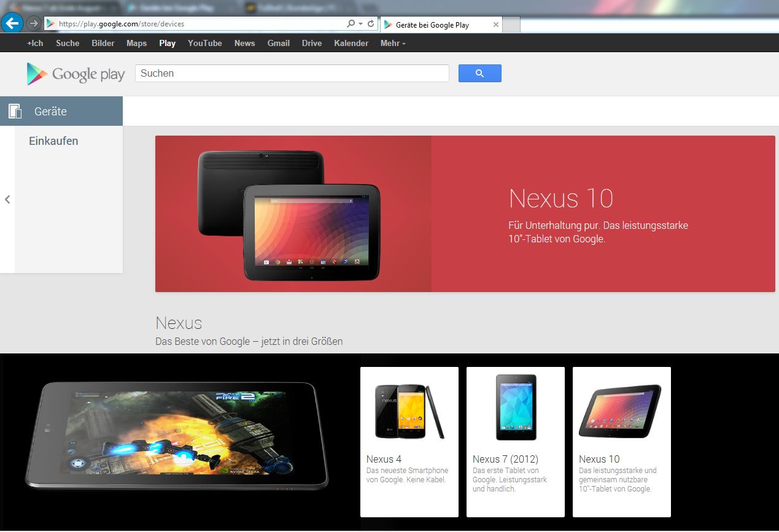
Task: Click 'Das neueste Smartphone von Google' description
Action: point(407,475)
